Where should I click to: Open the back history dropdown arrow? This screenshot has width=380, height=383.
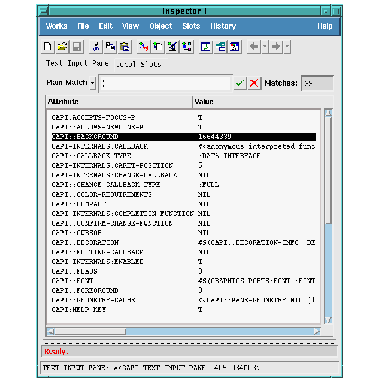pyautogui.click(x=265, y=46)
